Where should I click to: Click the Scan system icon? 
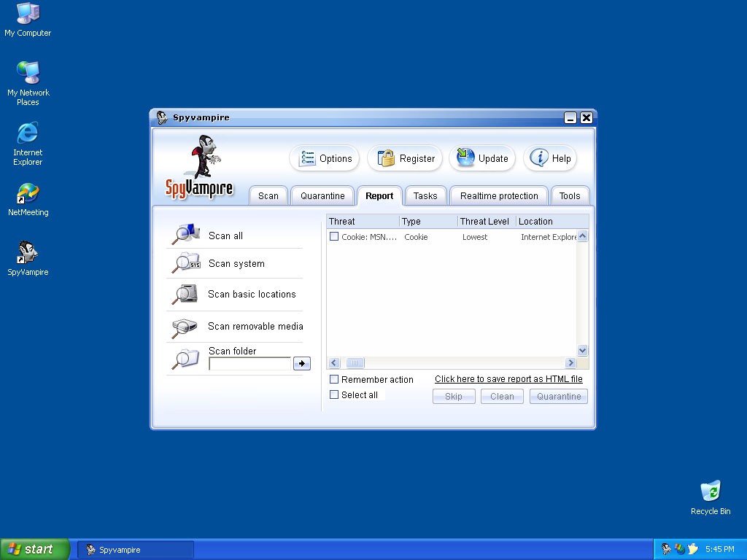coord(185,262)
